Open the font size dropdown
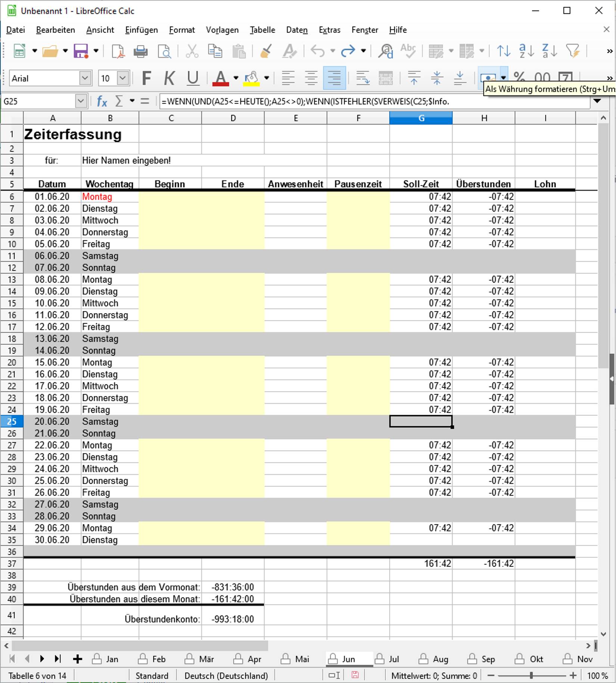Image resolution: width=616 pixels, height=683 pixels. tap(123, 78)
